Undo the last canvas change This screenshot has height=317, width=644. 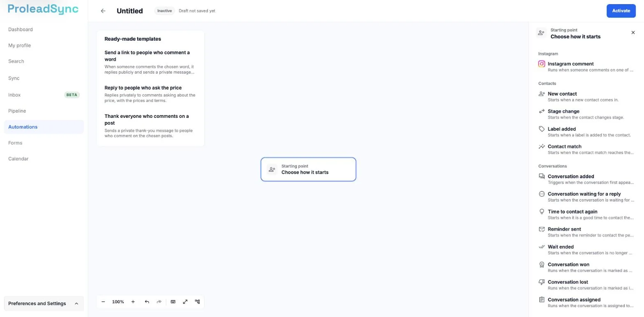pos(147,302)
